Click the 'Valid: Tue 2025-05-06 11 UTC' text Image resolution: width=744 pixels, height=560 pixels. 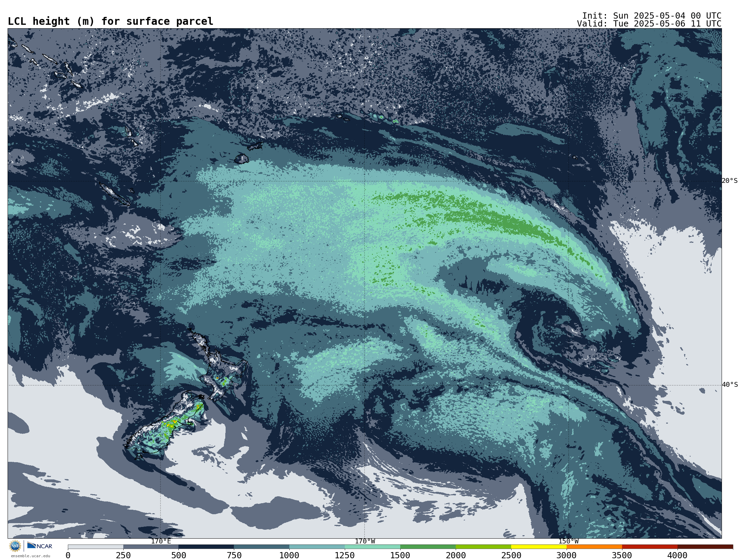pos(649,24)
